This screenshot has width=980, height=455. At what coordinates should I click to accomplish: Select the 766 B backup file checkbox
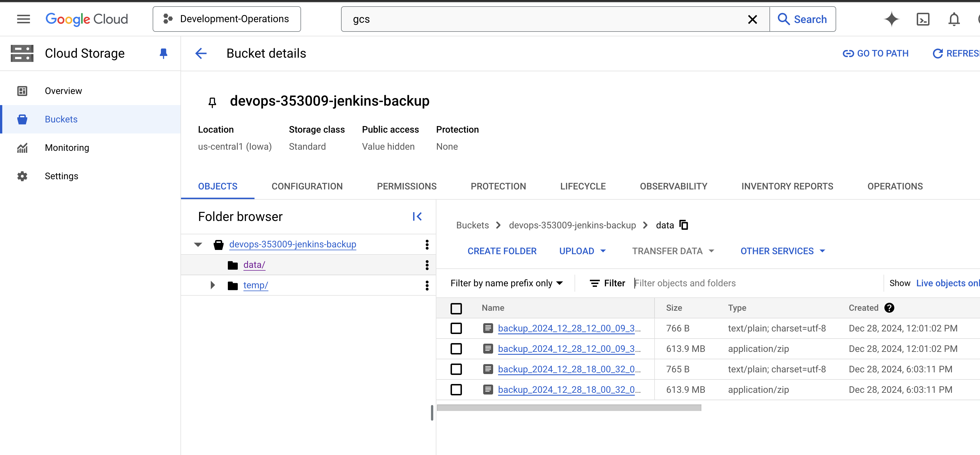pos(456,328)
